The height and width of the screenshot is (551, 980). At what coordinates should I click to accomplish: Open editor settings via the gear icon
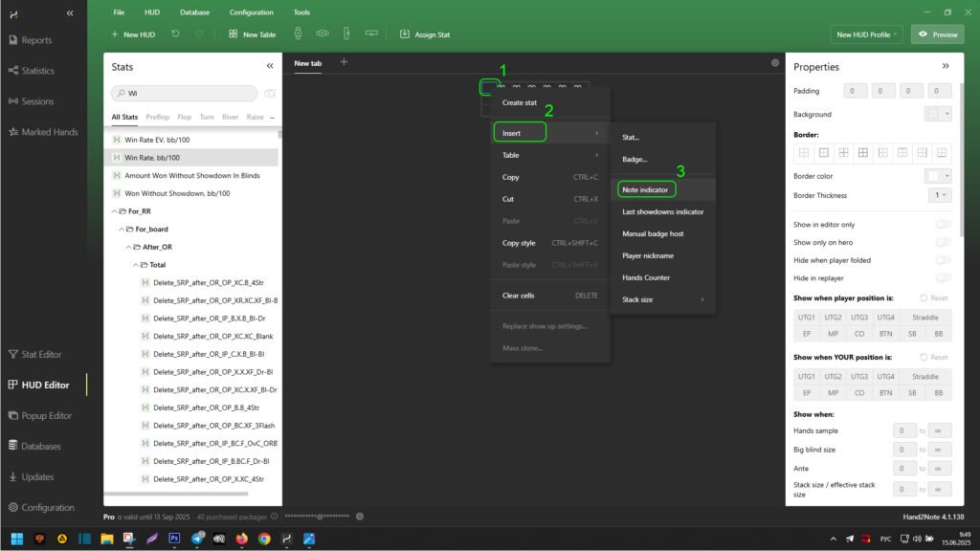point(775,63)
